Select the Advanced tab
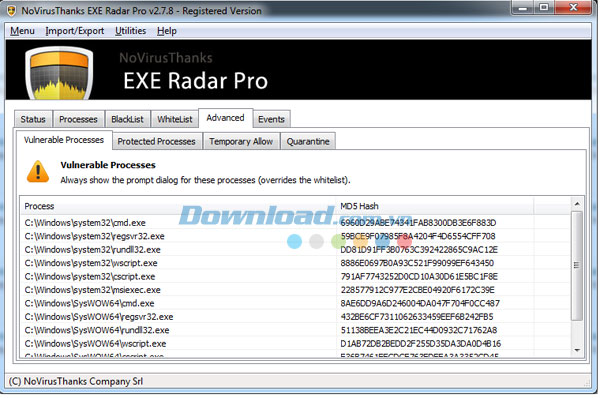The width and height of the screenshot is (600, 398). click(225, 118)
